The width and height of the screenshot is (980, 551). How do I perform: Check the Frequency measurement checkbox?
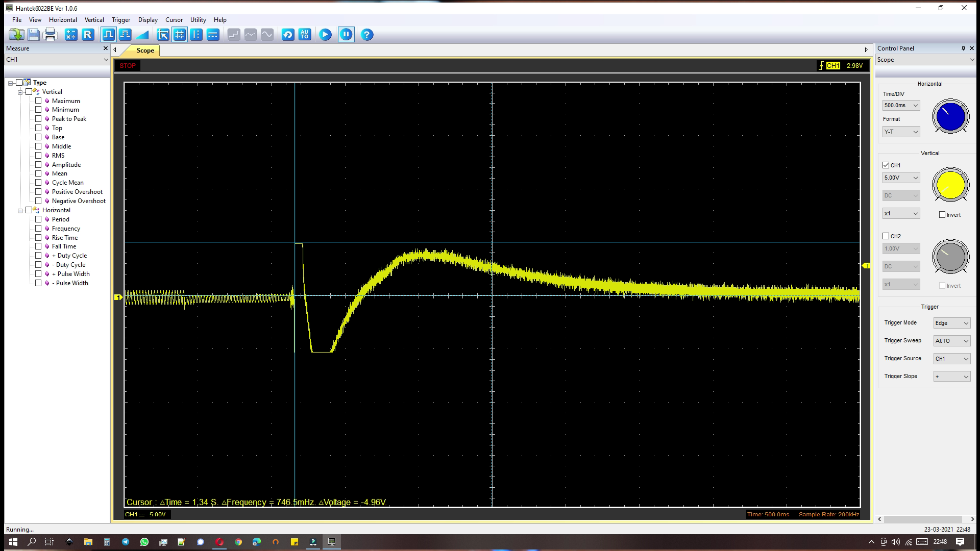38,229
